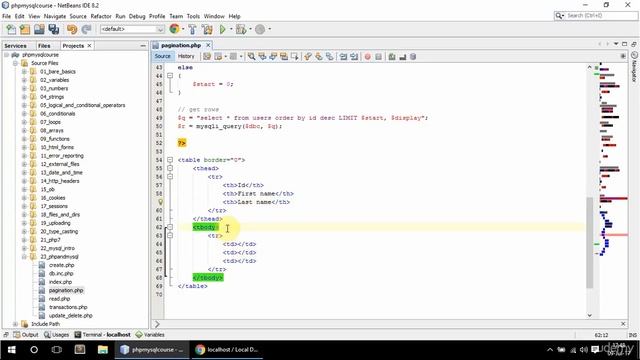Select db.inc.php in the project tree
The image size is (640, 360).
61,274
